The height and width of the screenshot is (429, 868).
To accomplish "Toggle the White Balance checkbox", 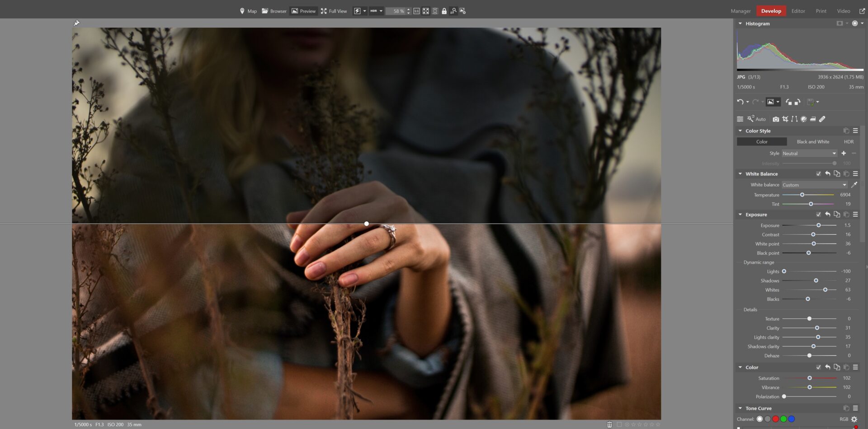I will tap(818, 174).
